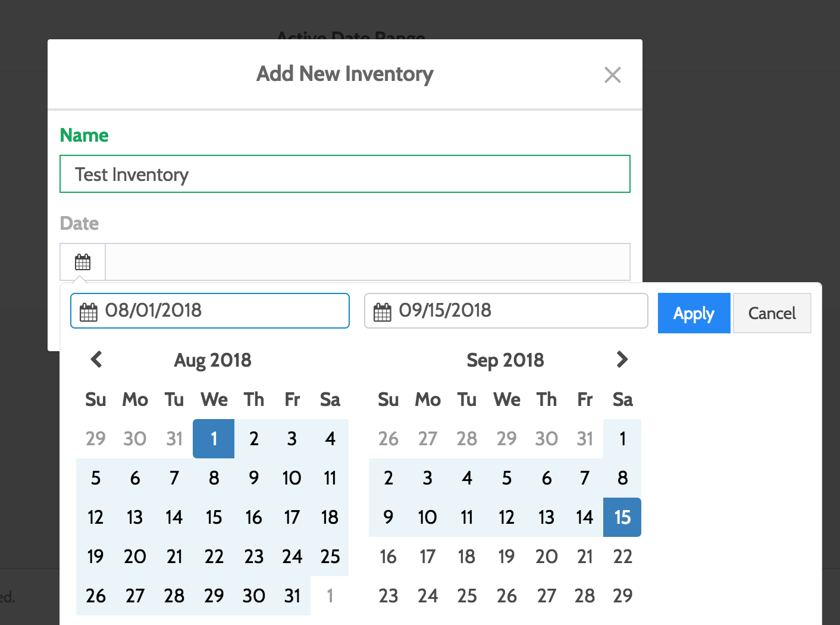Click calendar icon in 09/15/2018 end field
The height and width of the screenshot is (625, 840).
382,312
